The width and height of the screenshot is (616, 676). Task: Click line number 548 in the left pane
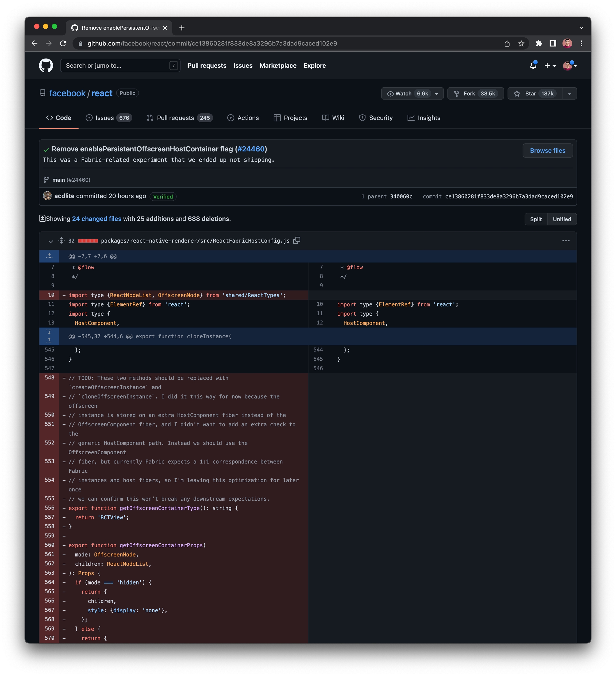pos(49,377)
